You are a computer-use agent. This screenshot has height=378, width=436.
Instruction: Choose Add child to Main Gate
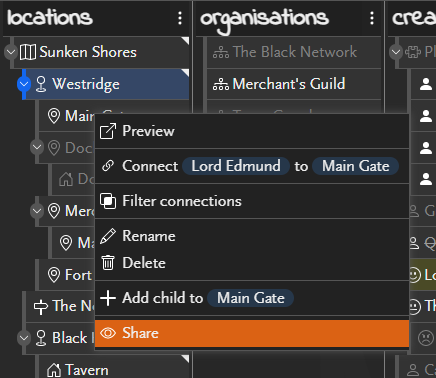coord(252,298)
